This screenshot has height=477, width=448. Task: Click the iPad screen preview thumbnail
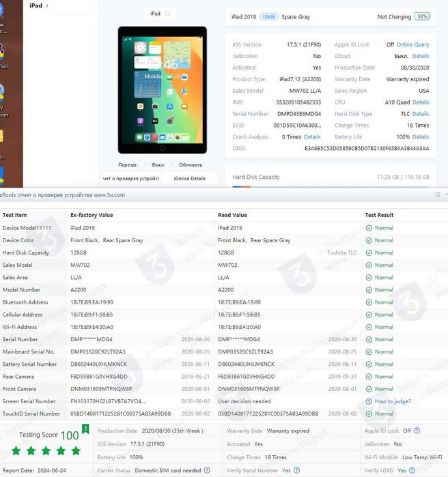[x=163, y=90]
